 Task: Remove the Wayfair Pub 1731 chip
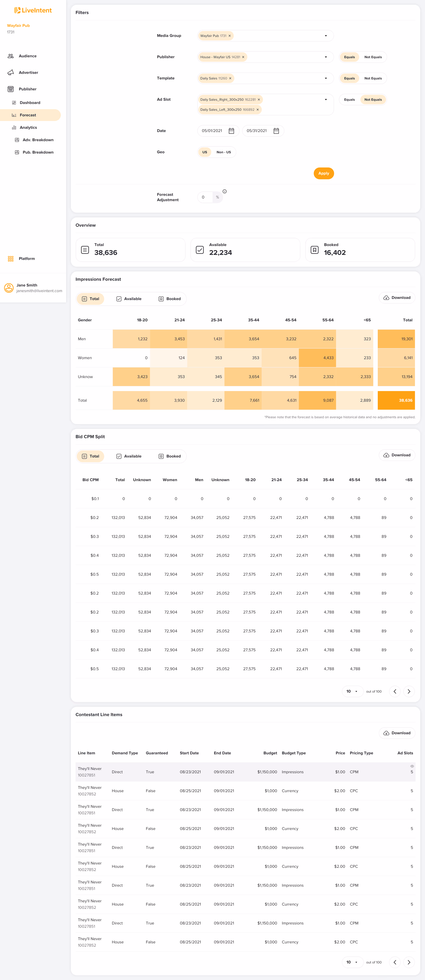pos(230,36)
